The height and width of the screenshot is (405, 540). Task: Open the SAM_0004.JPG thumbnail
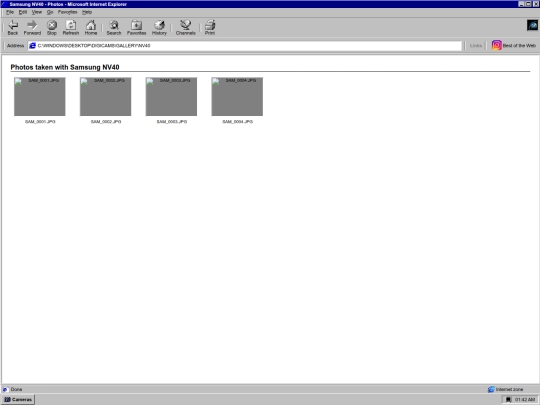[237, 97]
